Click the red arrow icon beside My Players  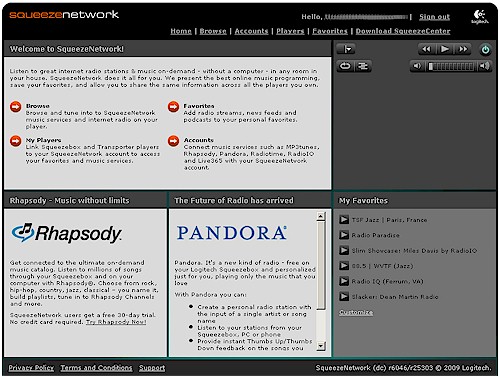click(15, 141)
